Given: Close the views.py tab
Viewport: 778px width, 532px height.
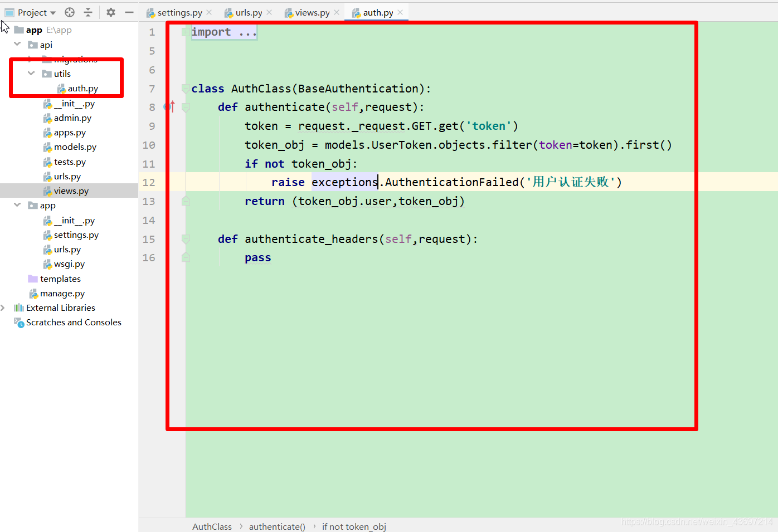Looking at the screenshot, I should [337, 12].
